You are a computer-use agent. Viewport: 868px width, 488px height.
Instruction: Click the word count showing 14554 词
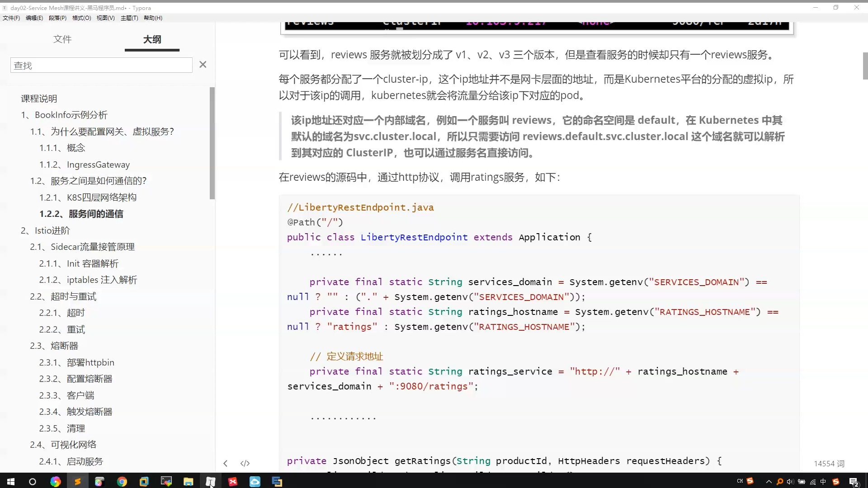[x=829, y=464]
